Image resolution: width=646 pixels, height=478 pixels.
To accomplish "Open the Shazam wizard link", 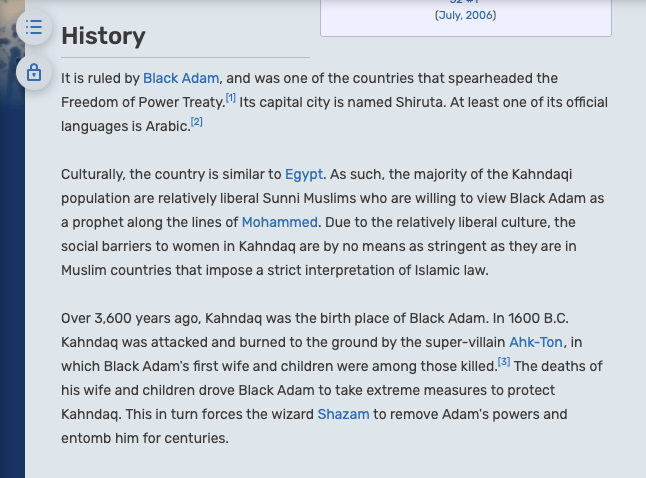I will click(x=343, y=414).
